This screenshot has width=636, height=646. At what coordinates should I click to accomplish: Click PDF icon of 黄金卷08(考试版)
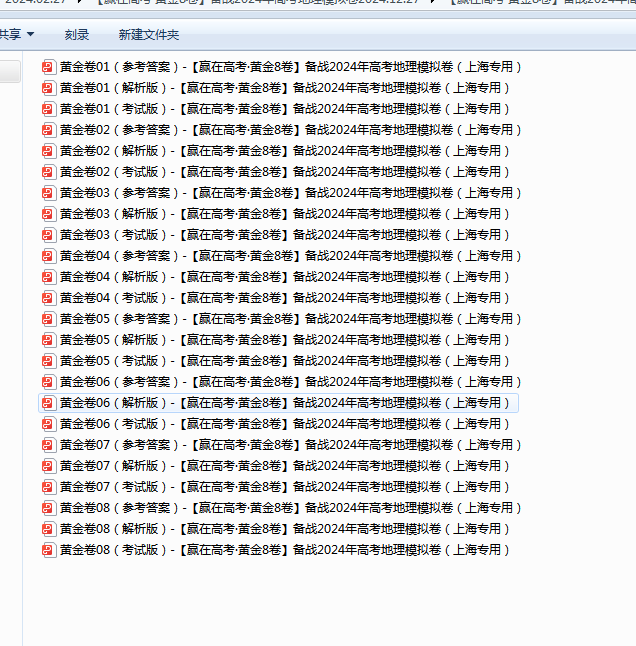pos(49,550)
